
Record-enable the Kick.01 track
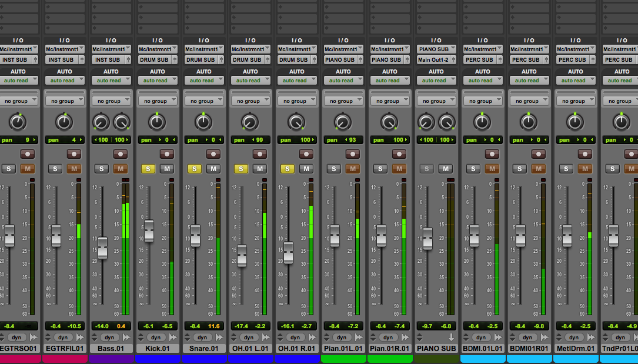[166, 154]
